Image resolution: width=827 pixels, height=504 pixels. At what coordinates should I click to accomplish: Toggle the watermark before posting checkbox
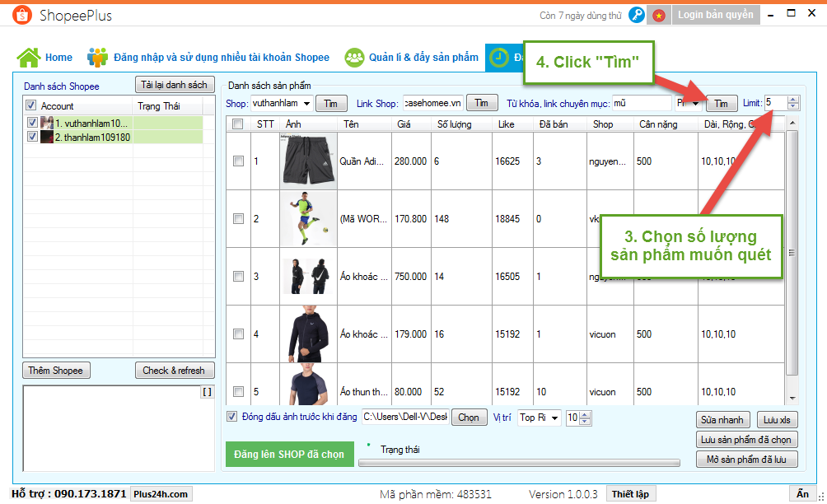pos(231,417)
